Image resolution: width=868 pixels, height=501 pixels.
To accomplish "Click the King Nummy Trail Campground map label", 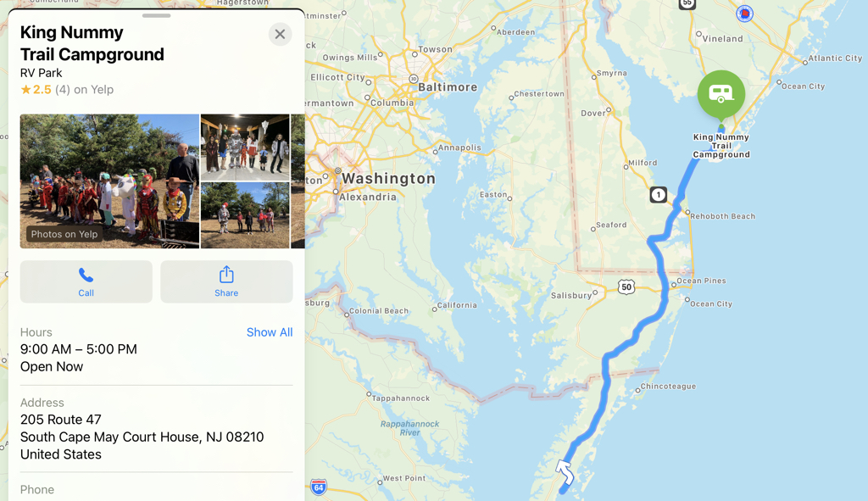I will [721, 146].
